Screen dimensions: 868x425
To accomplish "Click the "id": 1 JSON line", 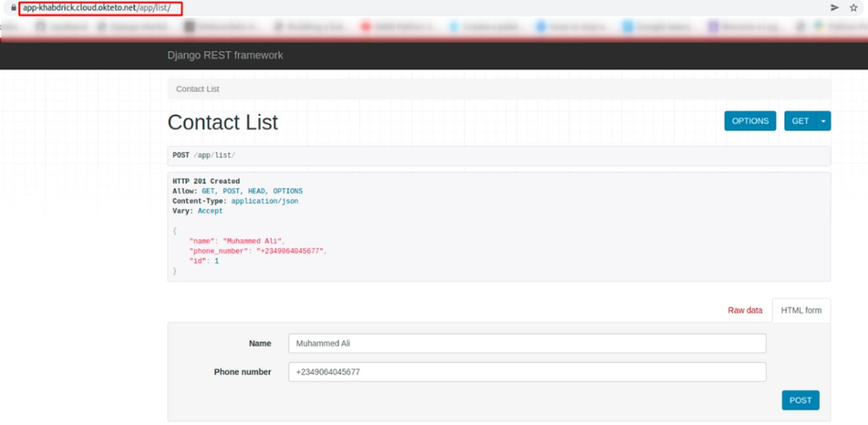I will point(203,261).
